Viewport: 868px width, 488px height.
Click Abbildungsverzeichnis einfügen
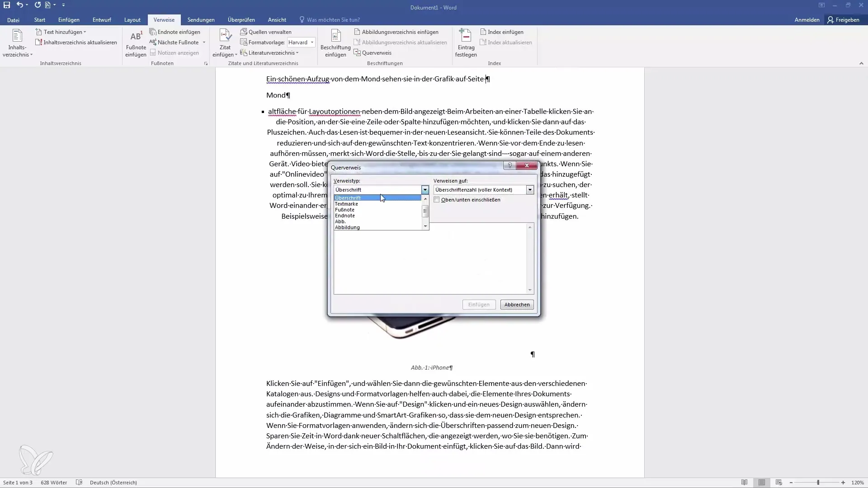pos(396,32)
